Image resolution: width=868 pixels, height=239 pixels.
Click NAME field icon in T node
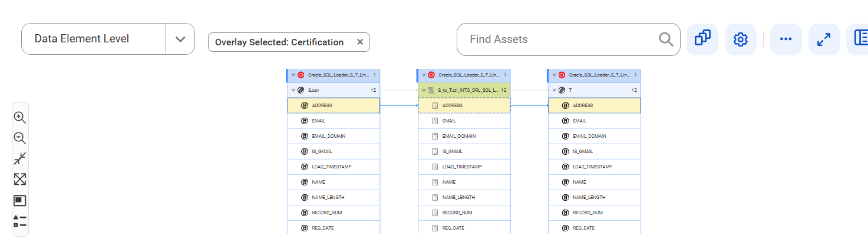tap(566, 182)
